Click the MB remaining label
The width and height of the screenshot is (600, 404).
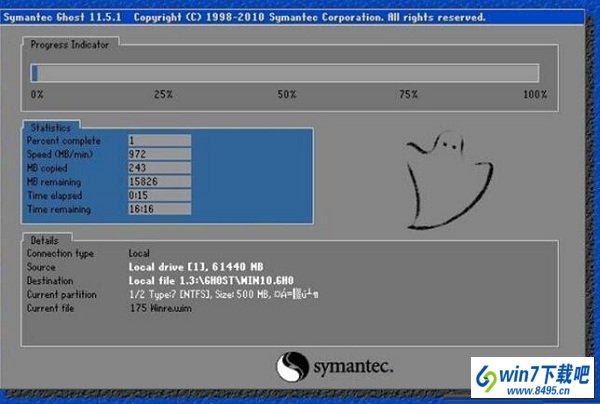(54, 182)
